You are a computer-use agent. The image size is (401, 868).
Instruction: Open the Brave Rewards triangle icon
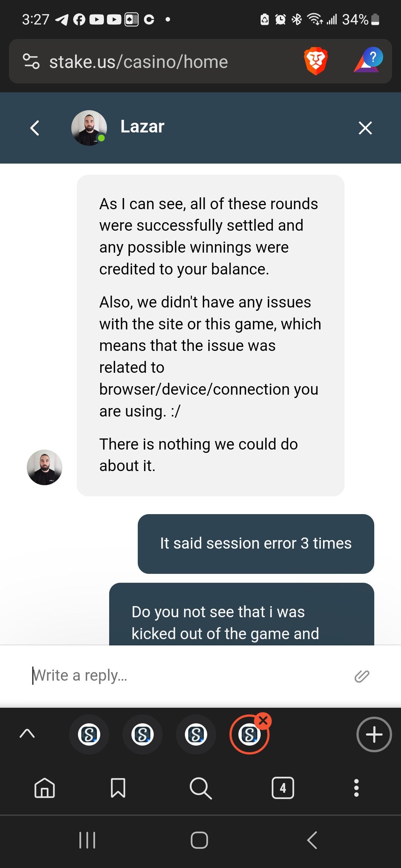[x=368, y=62]
